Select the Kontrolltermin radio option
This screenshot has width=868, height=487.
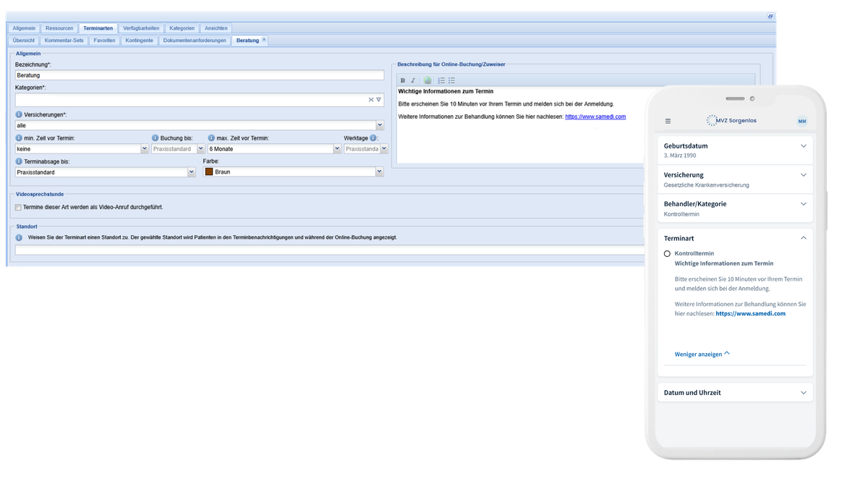tap(667, 254)
